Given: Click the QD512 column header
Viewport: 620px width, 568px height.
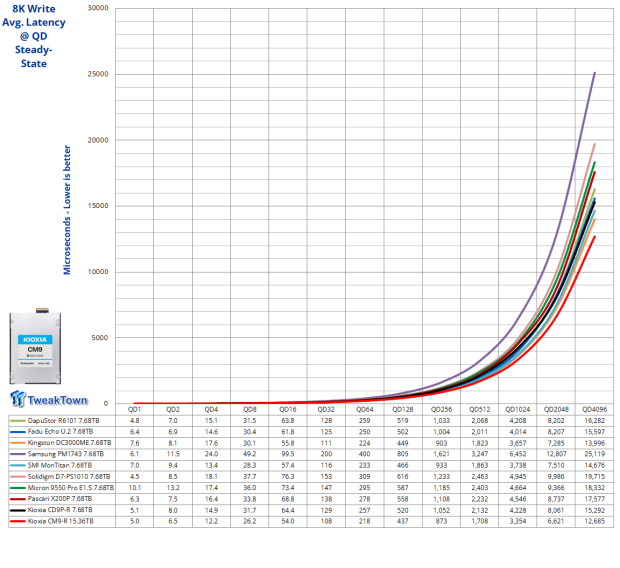Looking at the screenshot, I should tap(480, 409).
